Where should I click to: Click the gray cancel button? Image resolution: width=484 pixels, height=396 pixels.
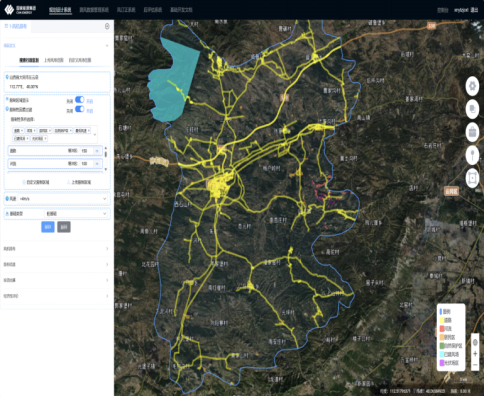click(64, 227)
